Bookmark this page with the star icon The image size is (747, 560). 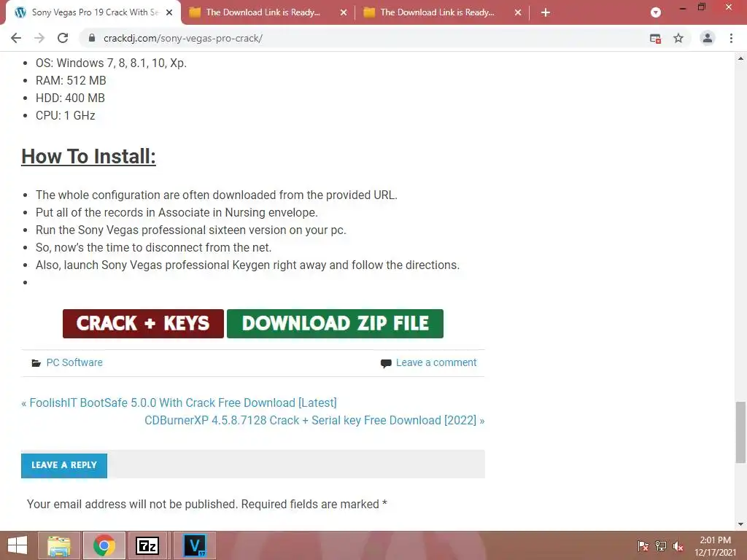point(678,38)
